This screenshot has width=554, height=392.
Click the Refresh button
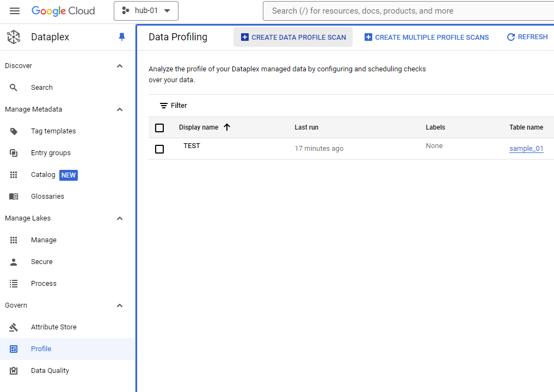(x=527, y=37)
